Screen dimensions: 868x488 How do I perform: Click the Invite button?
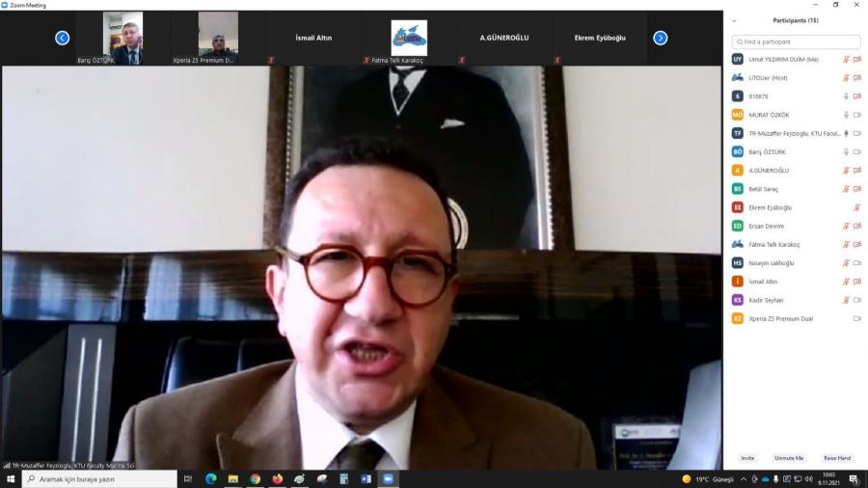click(x=747, y=458)
